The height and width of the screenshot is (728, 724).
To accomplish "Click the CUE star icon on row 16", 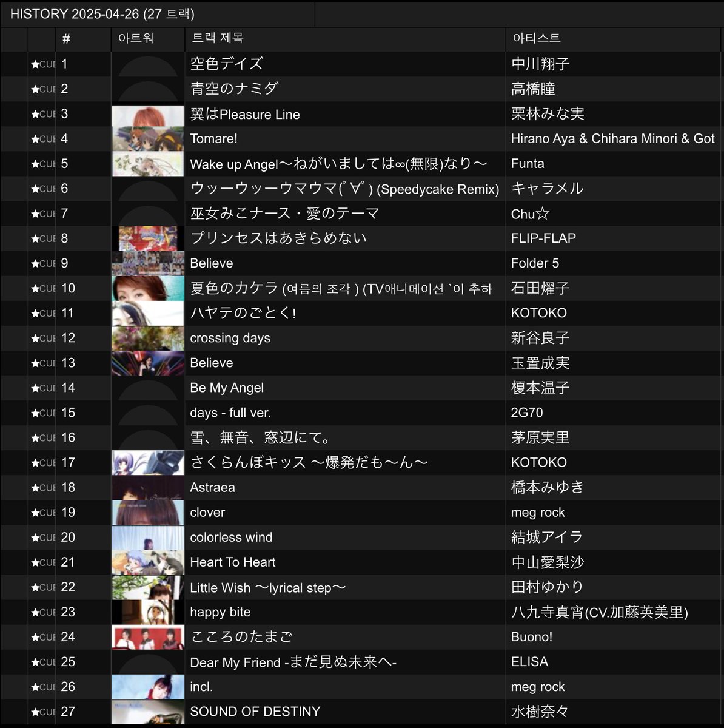I will coord(35,437).
